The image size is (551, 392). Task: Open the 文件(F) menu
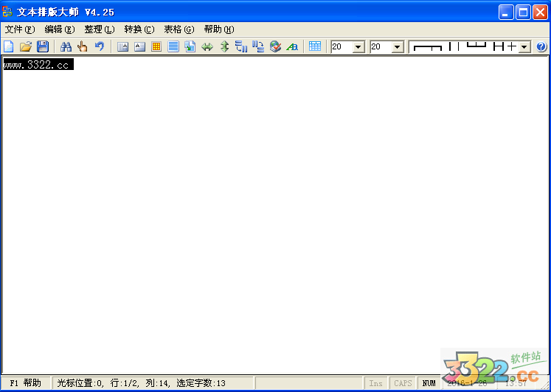point(20,29)
